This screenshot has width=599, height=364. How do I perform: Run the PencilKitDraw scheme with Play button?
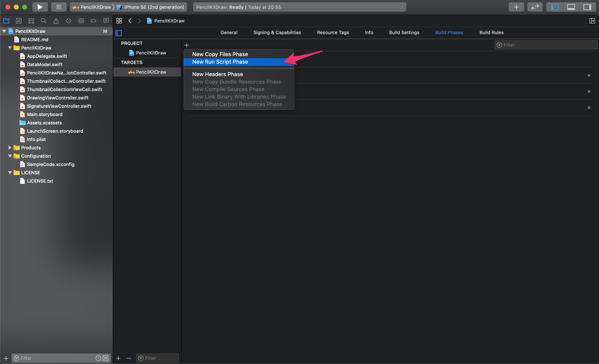click(x=40, y=7)
